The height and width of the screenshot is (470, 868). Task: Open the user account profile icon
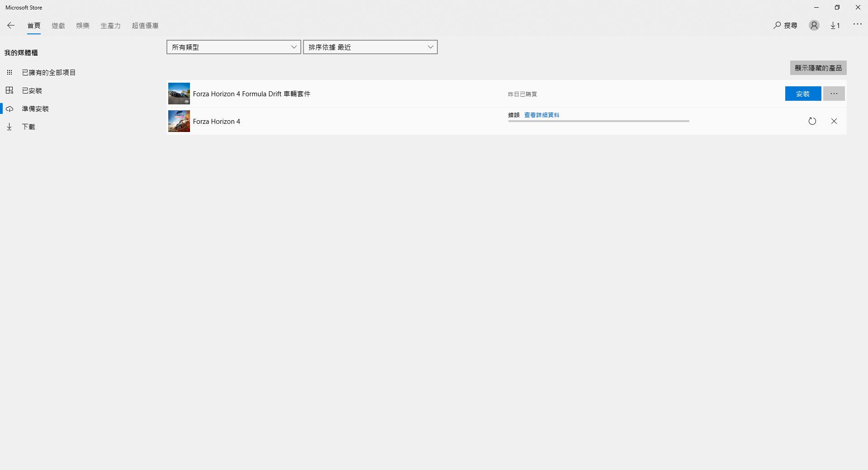click(814, 25)
